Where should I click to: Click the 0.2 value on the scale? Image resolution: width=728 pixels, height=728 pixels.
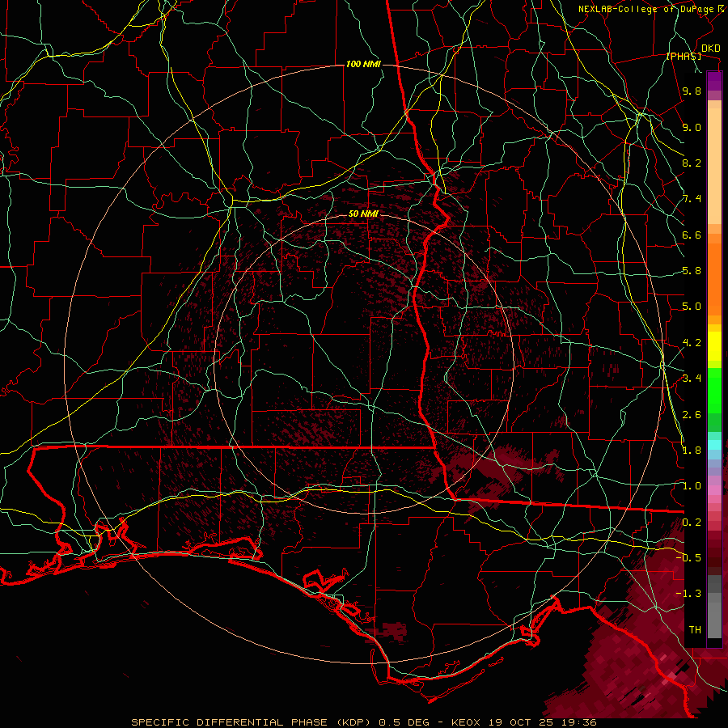pyautogui.click(x=692, y=523)
